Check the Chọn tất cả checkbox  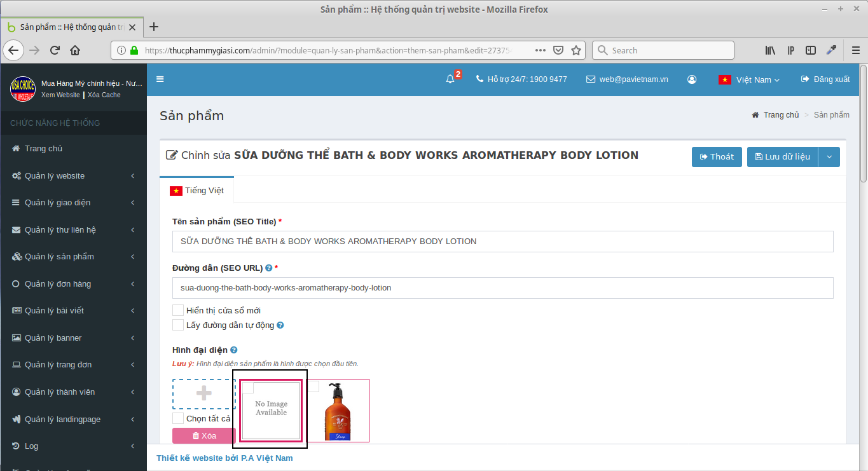click(178, 418)
